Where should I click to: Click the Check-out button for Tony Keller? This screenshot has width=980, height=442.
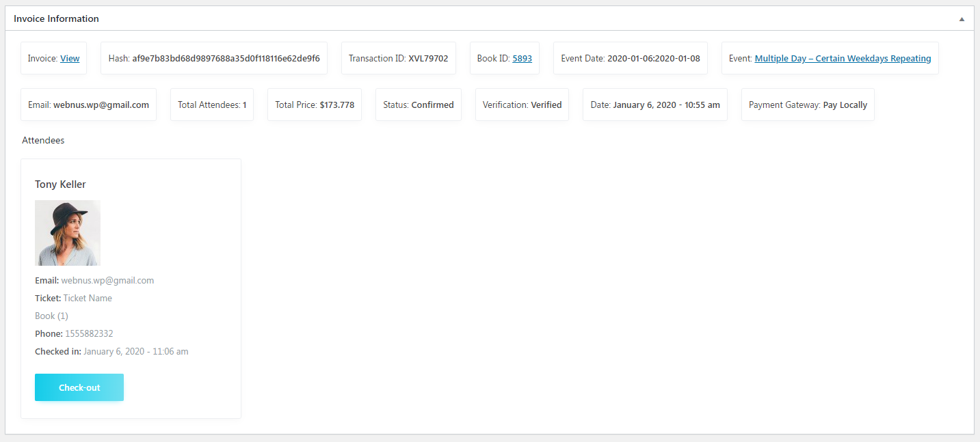pos(79,387)
